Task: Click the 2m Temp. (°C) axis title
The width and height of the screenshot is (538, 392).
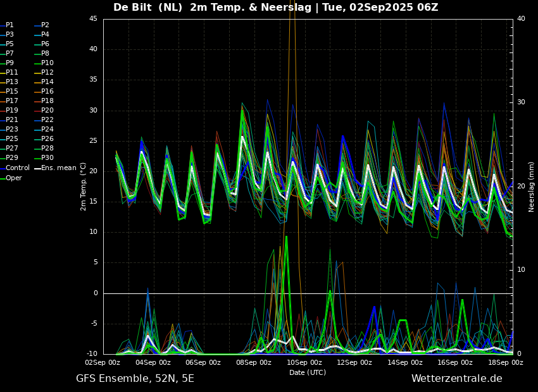Action: click(x=84, y=186)
